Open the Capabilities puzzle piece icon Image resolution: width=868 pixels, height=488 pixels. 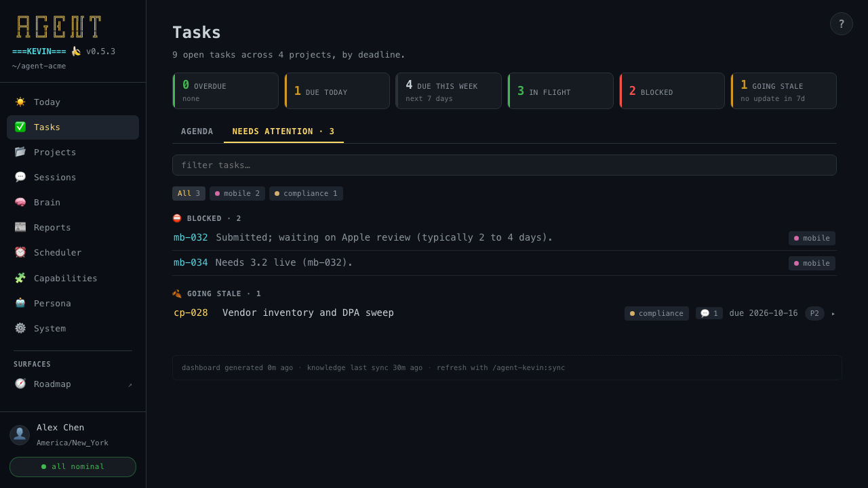coord(20,278)
